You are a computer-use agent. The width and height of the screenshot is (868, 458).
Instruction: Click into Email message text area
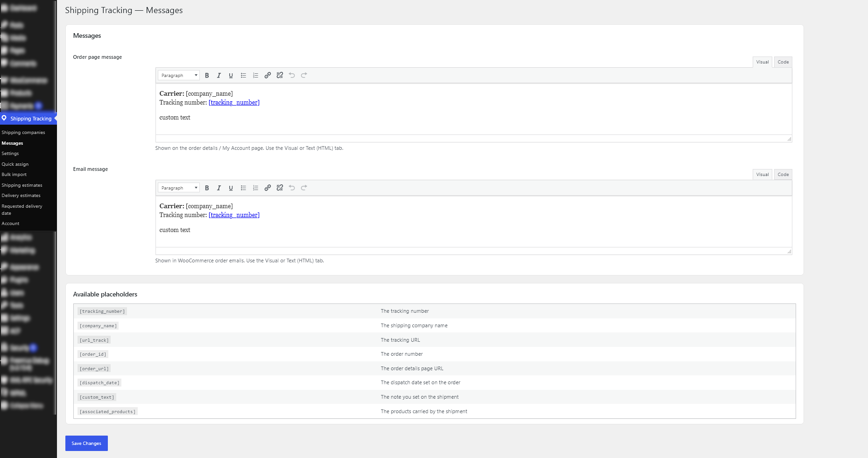(x=473, y=222)
